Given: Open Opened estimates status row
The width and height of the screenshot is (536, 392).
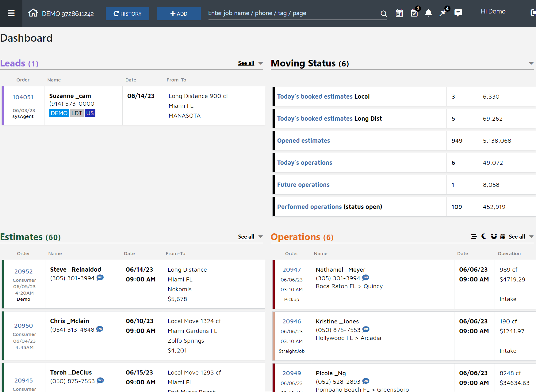Looking at the screenshot, I should pos(304,141).
